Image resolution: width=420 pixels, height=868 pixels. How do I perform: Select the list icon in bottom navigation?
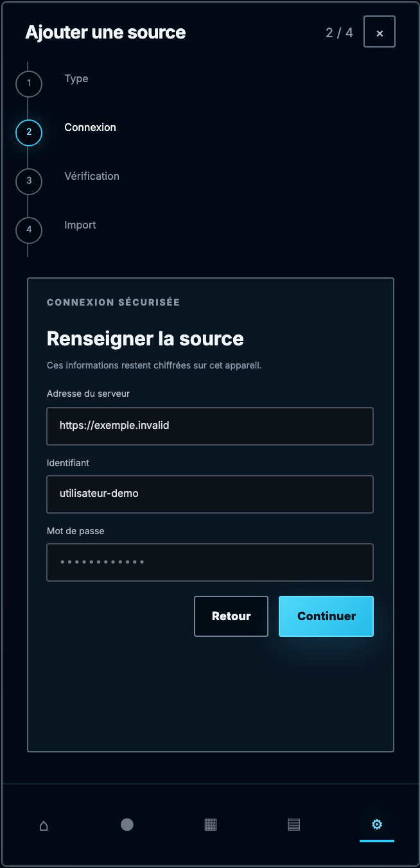[294, 825]
